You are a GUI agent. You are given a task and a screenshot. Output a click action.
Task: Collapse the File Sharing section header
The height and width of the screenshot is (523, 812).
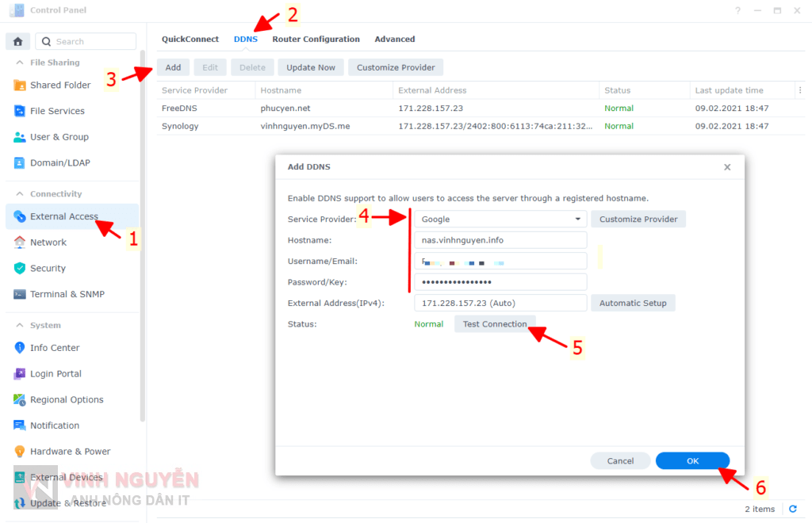[19, 63]
